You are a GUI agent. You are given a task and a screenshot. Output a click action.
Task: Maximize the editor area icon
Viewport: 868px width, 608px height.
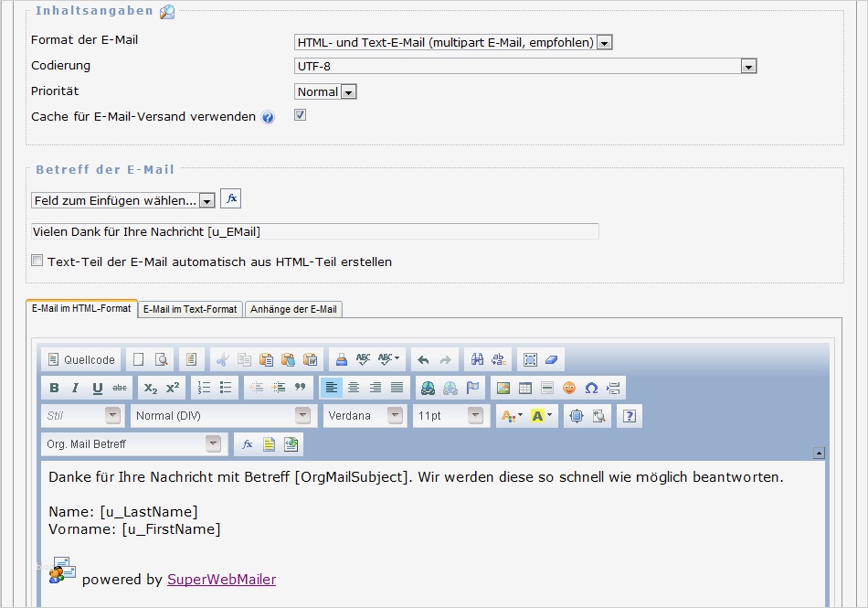(x=577, y=416)
